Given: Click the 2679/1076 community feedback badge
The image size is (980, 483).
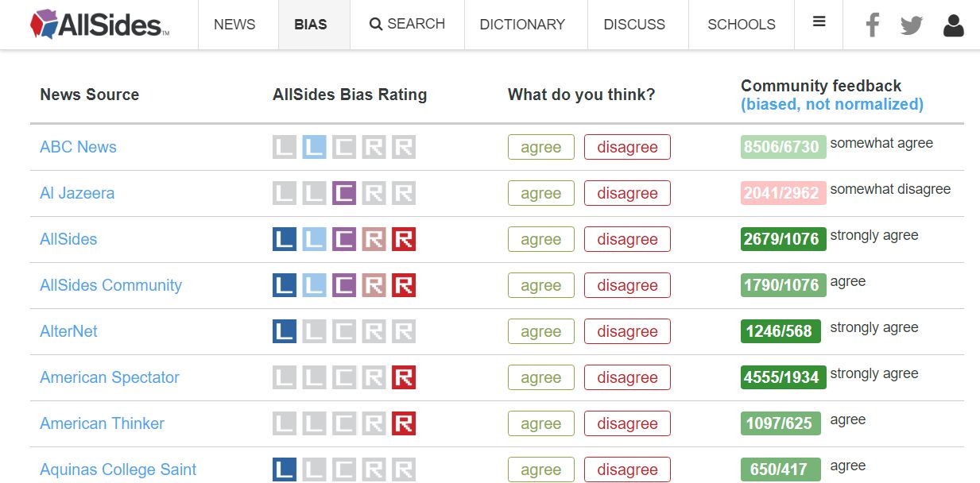Looking at the screenshot, I should click(783, 239).
